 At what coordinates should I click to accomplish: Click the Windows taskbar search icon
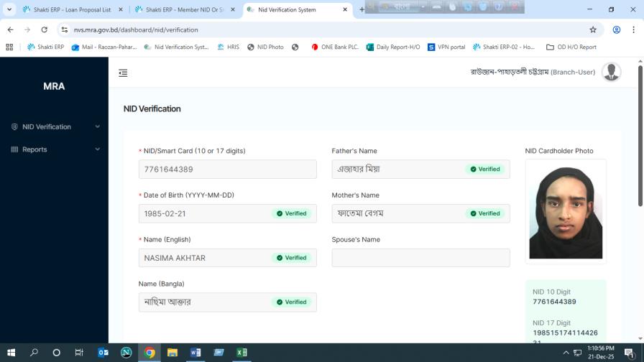(34, 353)
